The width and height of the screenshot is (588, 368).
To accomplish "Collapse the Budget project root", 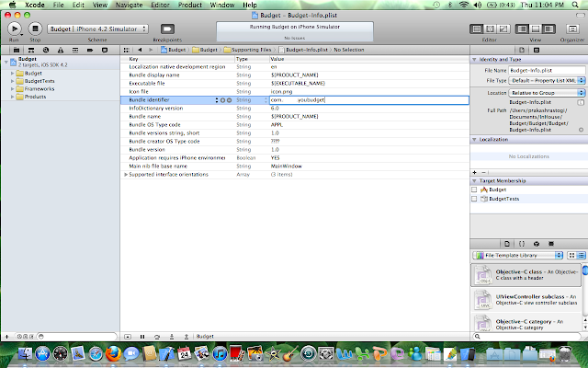I will coord(6,62).
